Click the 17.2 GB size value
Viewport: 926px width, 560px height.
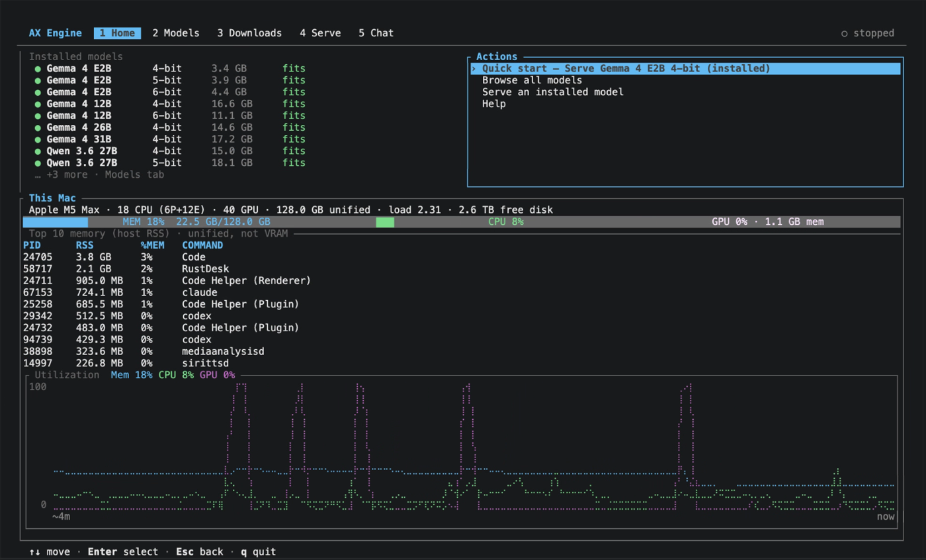[x=232, y=140]
